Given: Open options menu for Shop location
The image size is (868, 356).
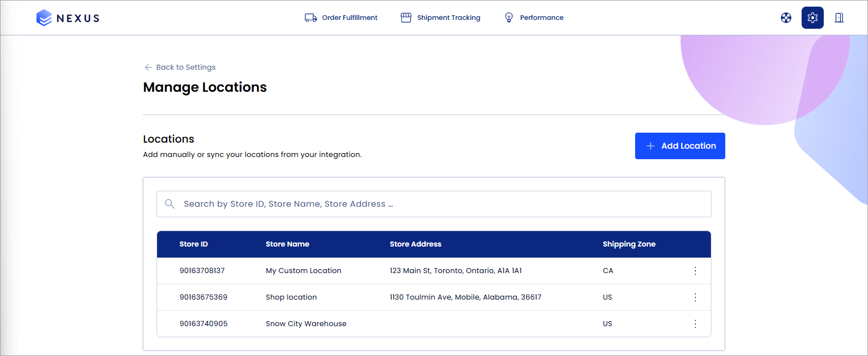Looking at the screenshot, I should 695,297.
